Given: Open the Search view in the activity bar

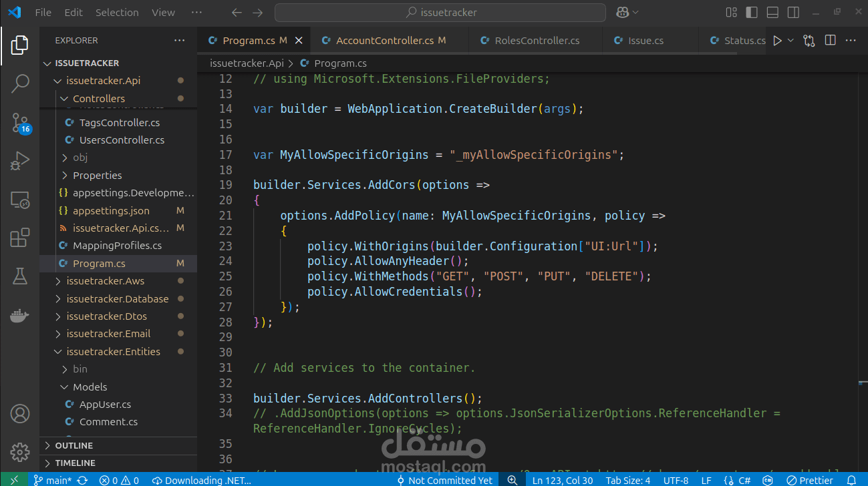Looking at the screenshot, I should (x=20, y=83).
